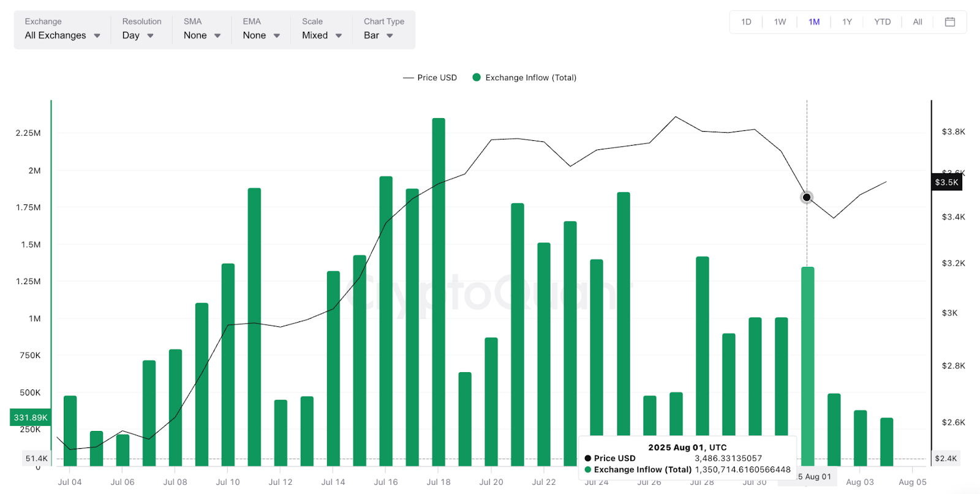Click the green Exchange Inflow legend dot

click(x=477, y=78)
